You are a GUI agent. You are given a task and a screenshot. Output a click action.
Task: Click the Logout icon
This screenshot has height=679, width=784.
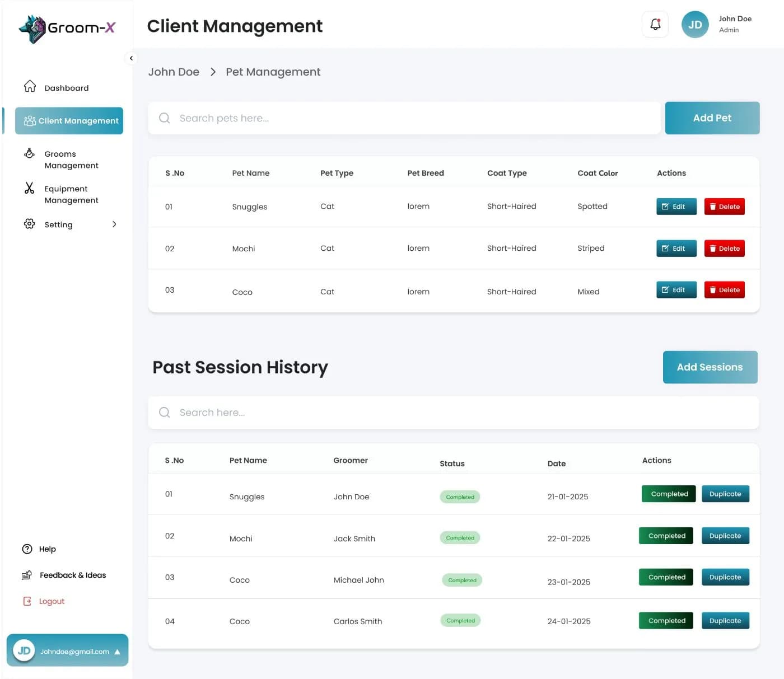coord(27,601)
